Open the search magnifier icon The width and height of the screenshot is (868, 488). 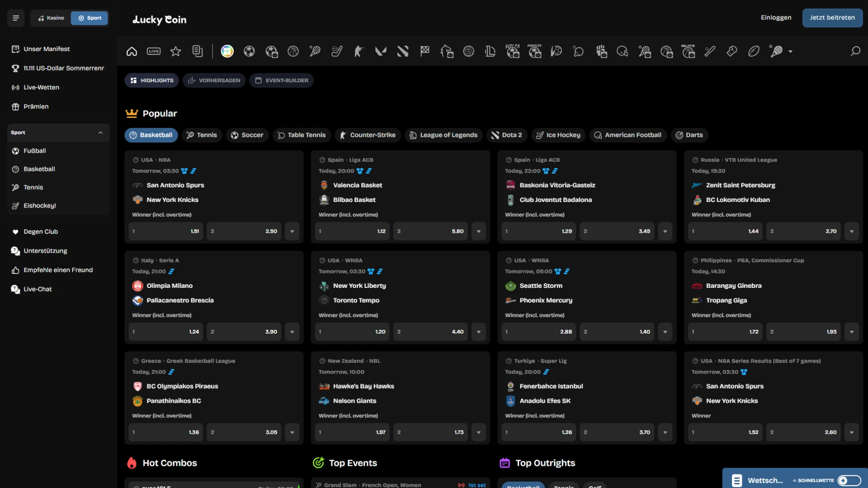[x=855, y=52]
